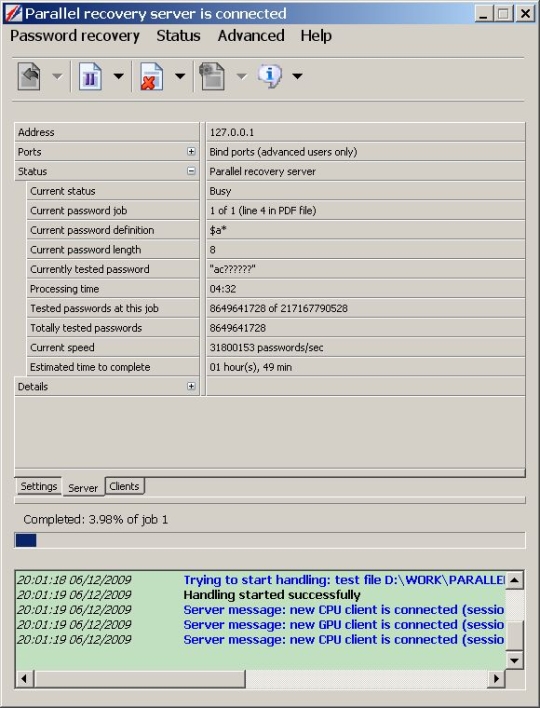This screenshot has height=708, width=540.
Task: Click the 'new GPU client is connected' log entry
Action: pyautogui.click(x=344, y=624)
